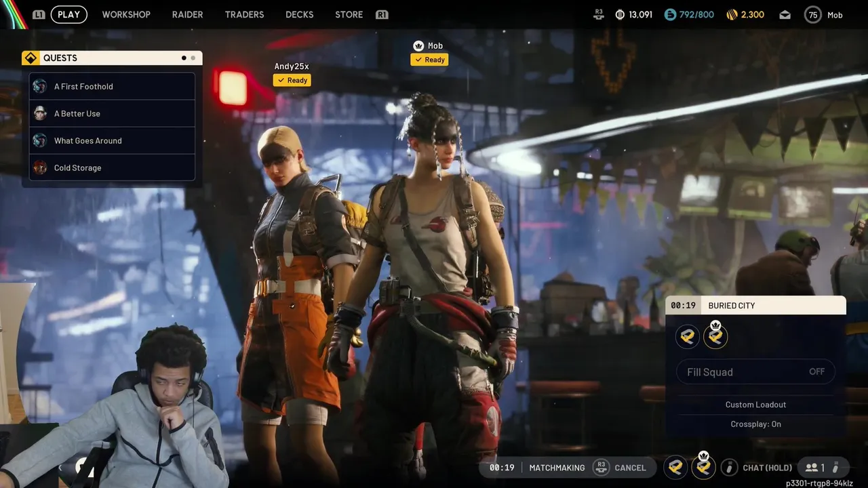Click the R1 next-tab icon
This screenshot has height=488, width=868.
[x=382, y=14]
